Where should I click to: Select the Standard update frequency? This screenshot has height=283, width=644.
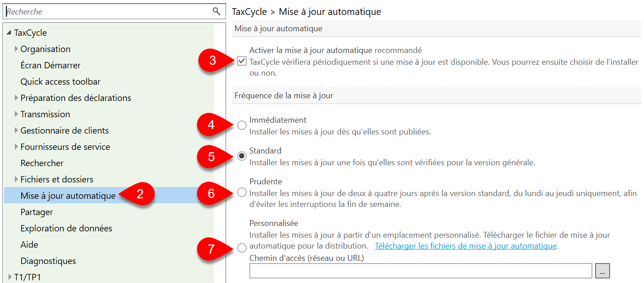click(x=242, y=156)
